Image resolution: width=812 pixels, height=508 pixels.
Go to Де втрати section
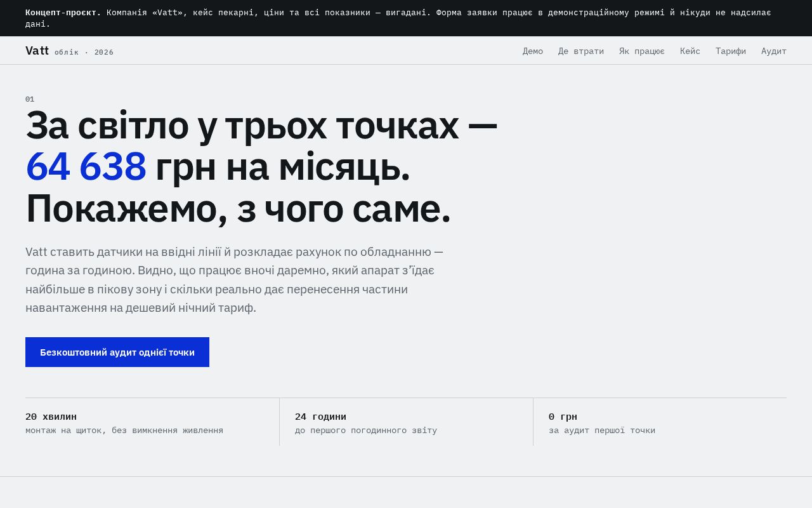581,51
